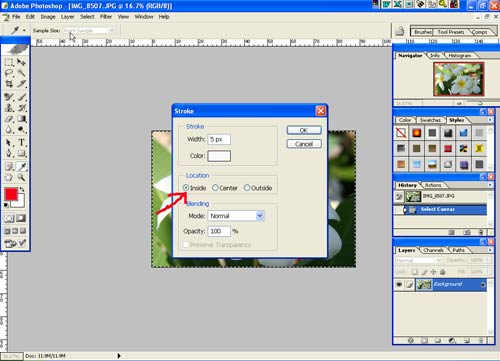500x361 pixels.
Task: Click Cancel in Stroke dialog
Action: (x=304, y=144)
